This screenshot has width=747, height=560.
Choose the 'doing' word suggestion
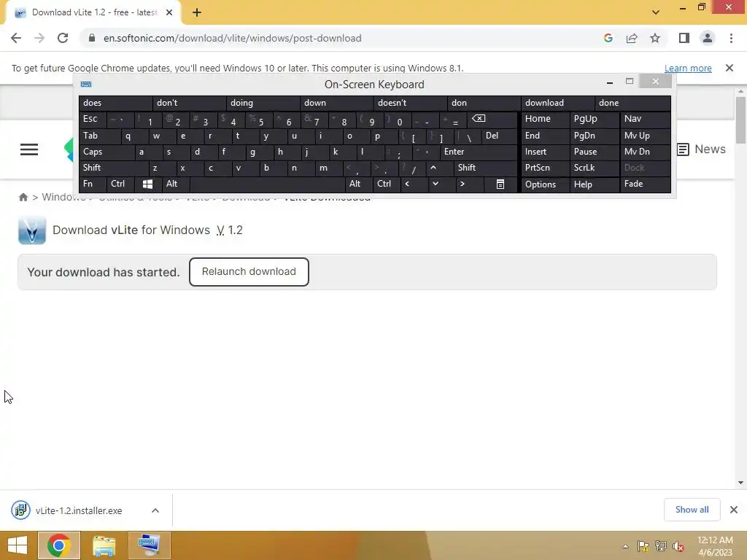point(263,103)
